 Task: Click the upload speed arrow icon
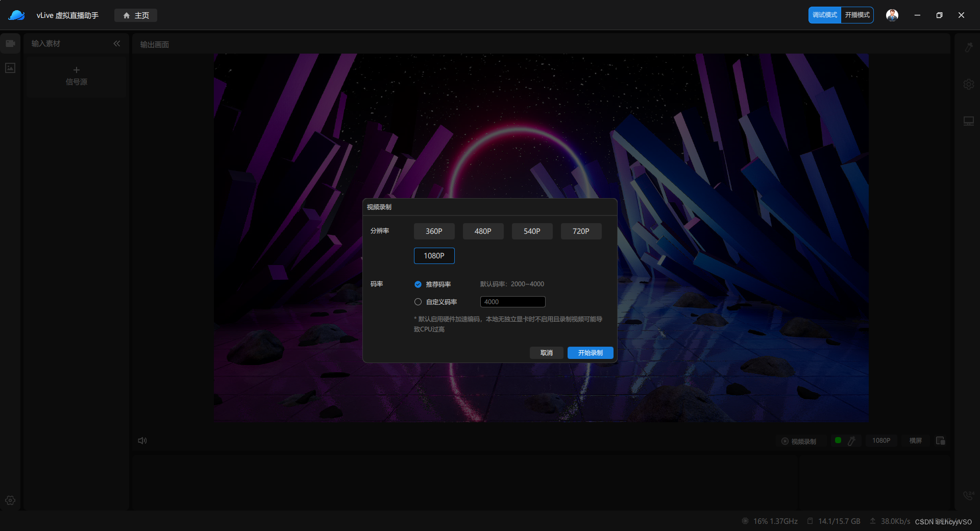tap(873, 521)
